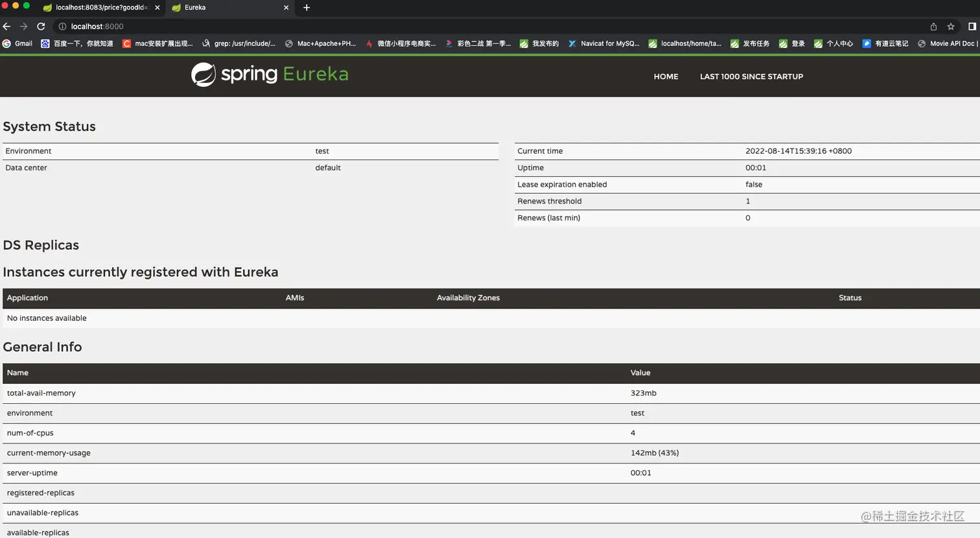The width and height of the screenshot is (980, 538).
Task: Open the 百度一下 bookmark
Action: point(77,43)
